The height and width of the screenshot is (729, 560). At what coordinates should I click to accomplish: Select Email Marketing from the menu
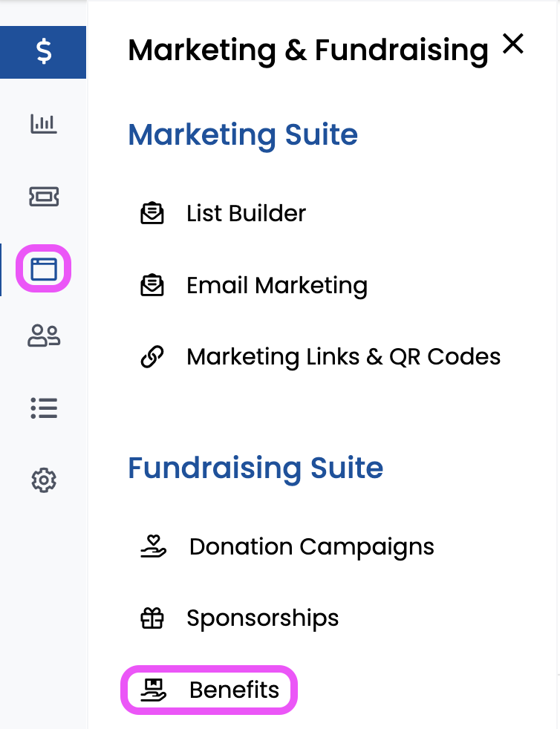tap(276, 286)
